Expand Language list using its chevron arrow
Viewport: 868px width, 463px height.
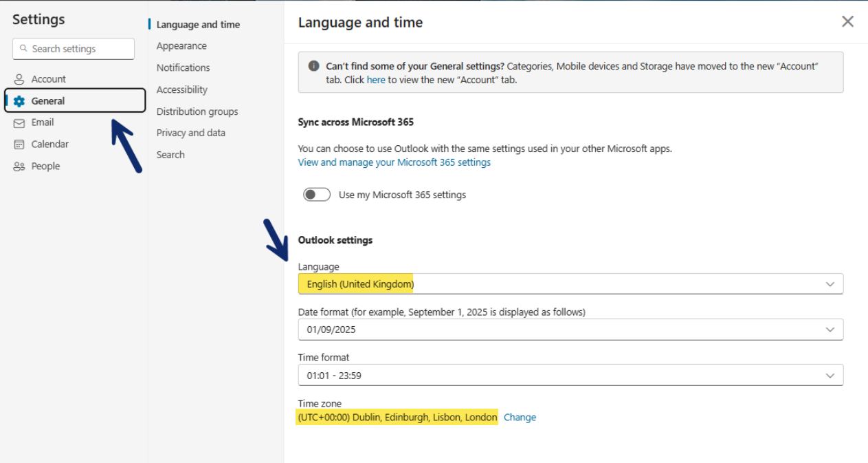coord(830,284)
